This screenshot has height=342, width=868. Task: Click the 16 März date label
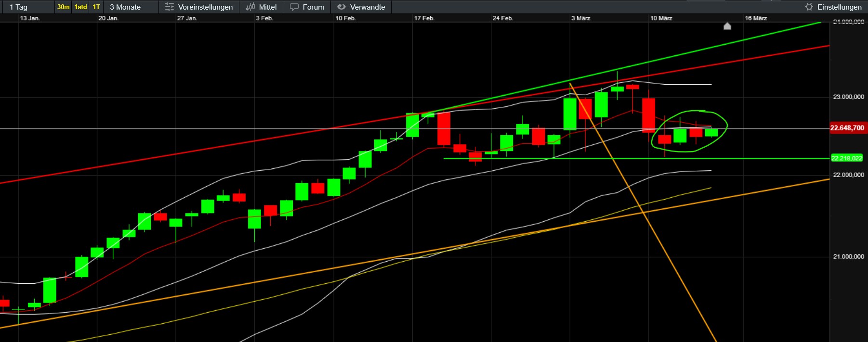tap(756, 18)
